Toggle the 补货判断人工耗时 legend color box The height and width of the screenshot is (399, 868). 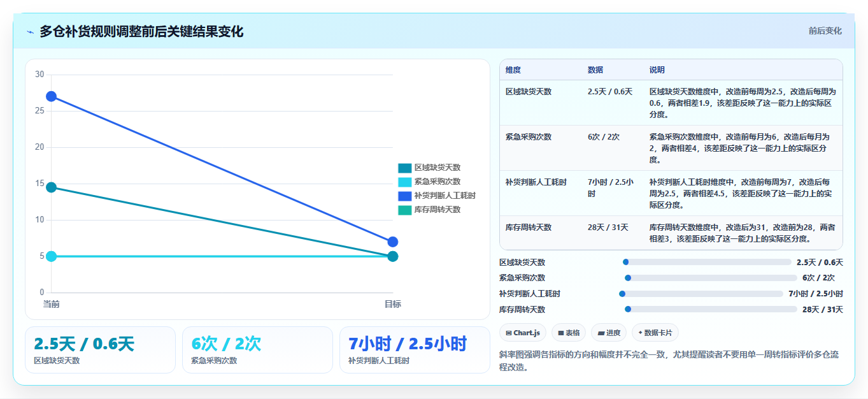404,196
